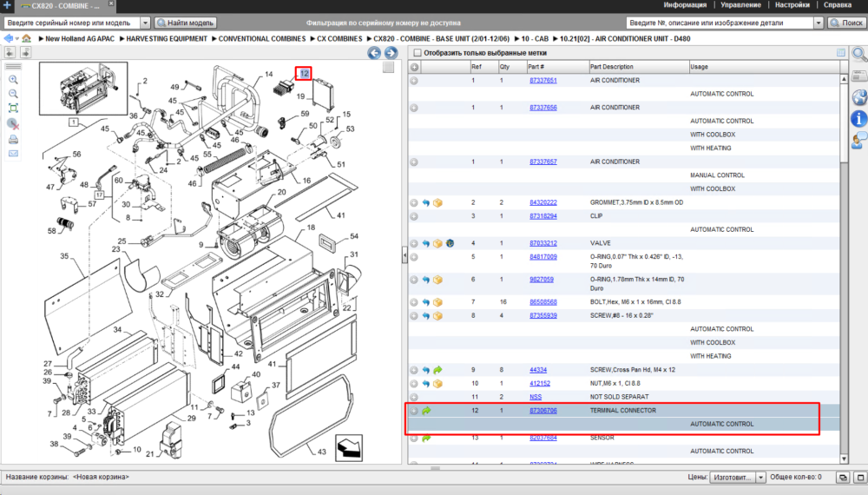Click the Поиск button
The image size is (868, 495).
click(846, 23)
